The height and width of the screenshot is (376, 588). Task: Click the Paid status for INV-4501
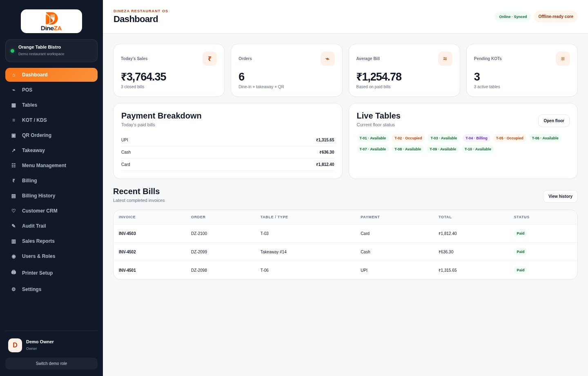point(521,270)
